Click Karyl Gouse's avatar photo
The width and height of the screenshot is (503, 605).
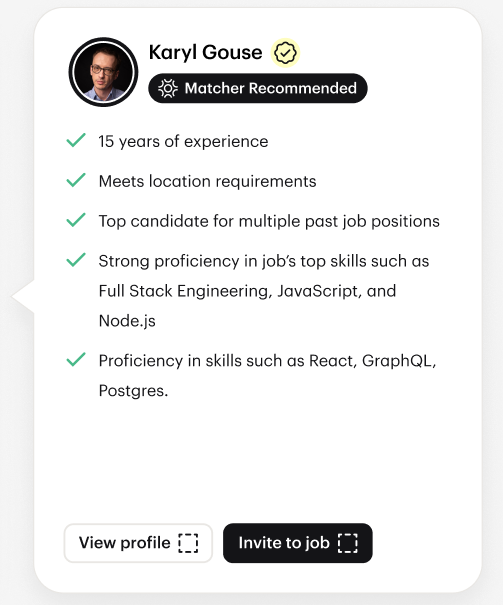103,72
